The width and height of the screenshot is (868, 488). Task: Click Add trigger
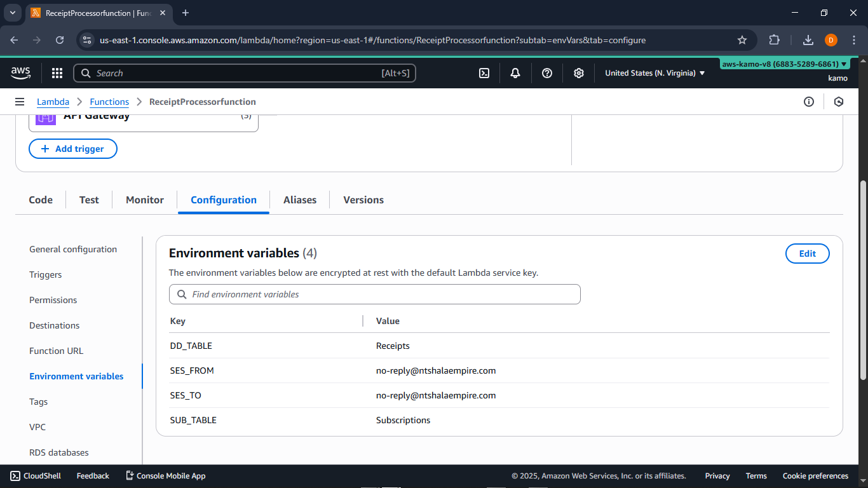coord(72,148)
